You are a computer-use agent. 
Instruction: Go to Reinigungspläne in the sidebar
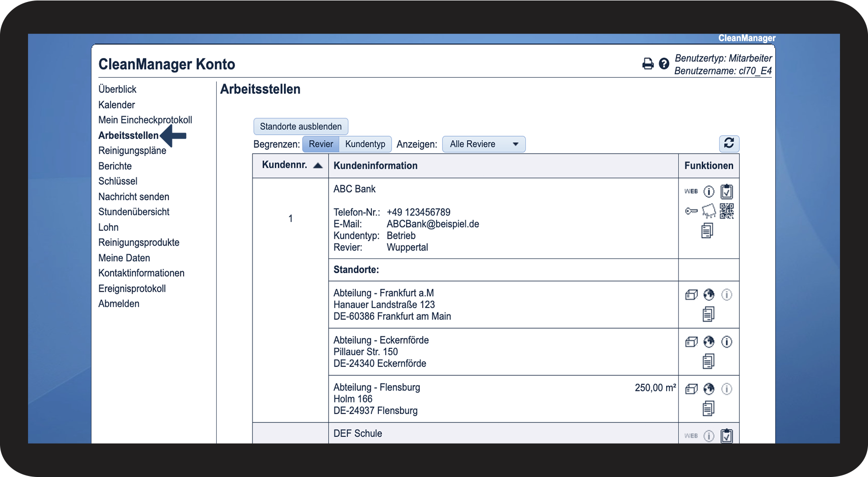click(x=132, y=150)
